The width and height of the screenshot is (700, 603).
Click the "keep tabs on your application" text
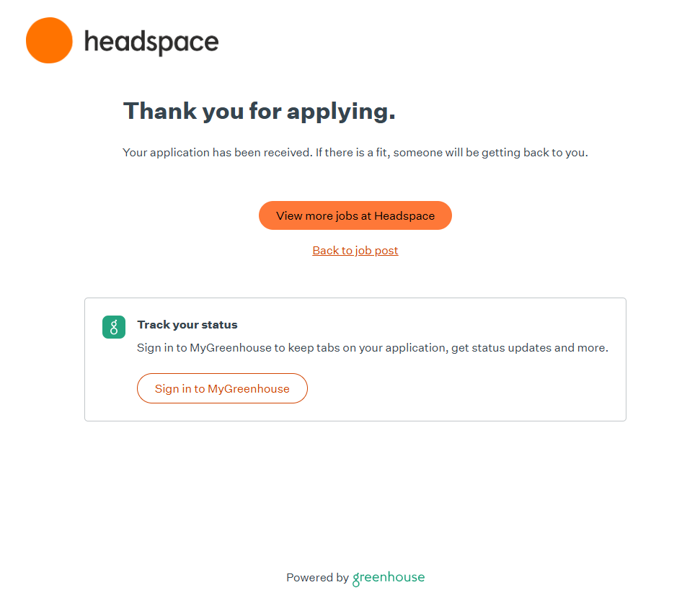[x=366, y=348]
